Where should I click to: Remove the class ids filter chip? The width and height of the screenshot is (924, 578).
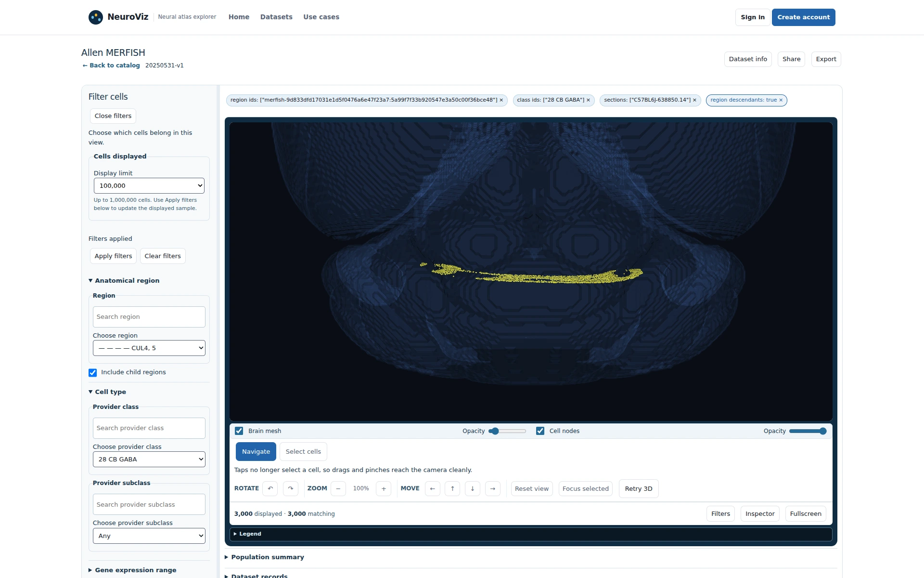(588, 100)
